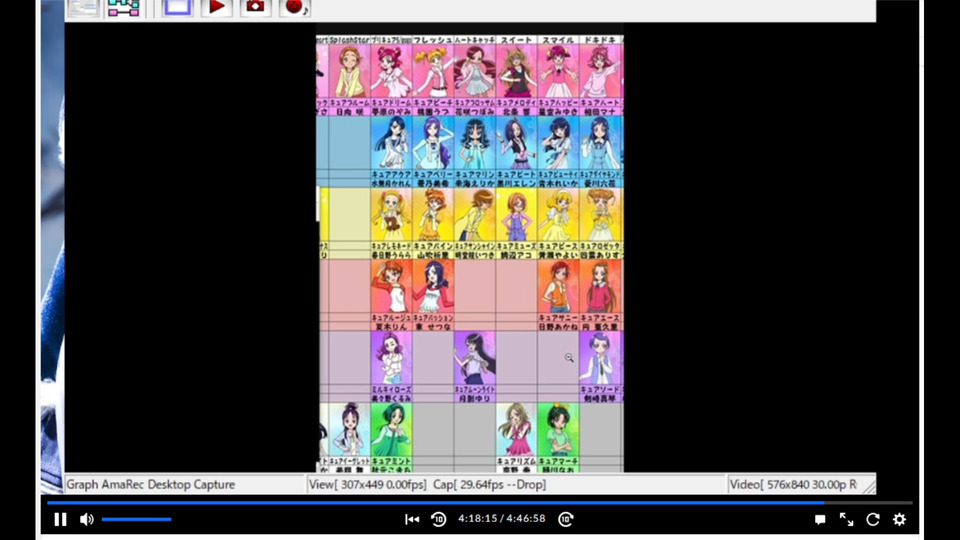Select the キュアソード character portrait
The width and height of the screenshot is (960, 540).
600,358
